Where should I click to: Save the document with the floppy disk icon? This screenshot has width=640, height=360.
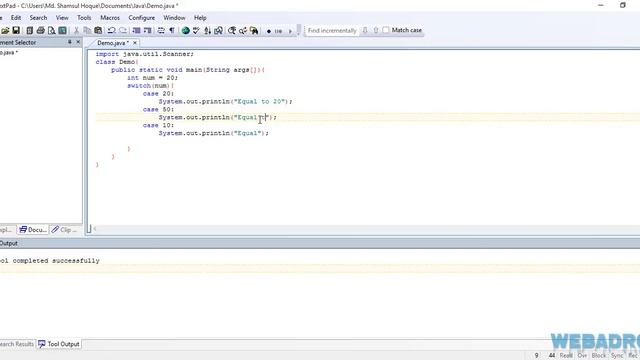tap(16, 31)
